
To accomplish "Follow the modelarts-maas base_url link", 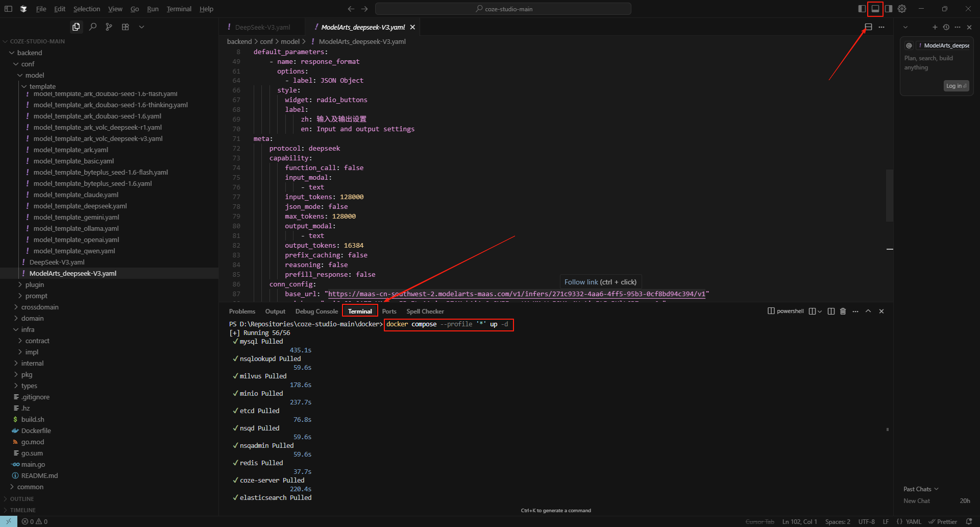I will tap(517, 294).
